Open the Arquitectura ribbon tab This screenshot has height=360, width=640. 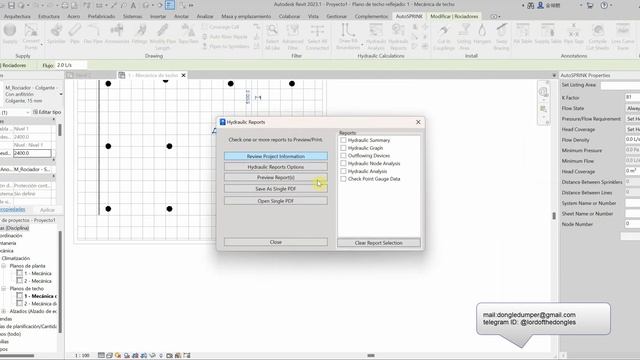[x=17, y=16]
